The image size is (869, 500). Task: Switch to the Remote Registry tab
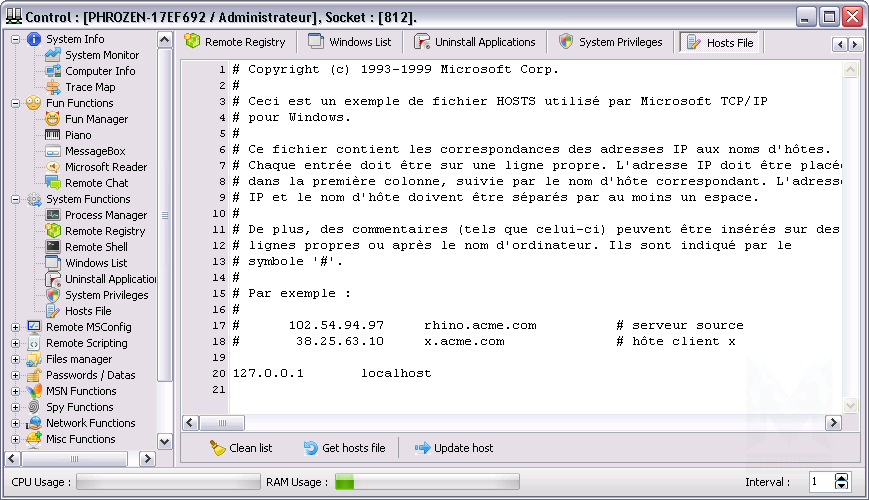236,42
